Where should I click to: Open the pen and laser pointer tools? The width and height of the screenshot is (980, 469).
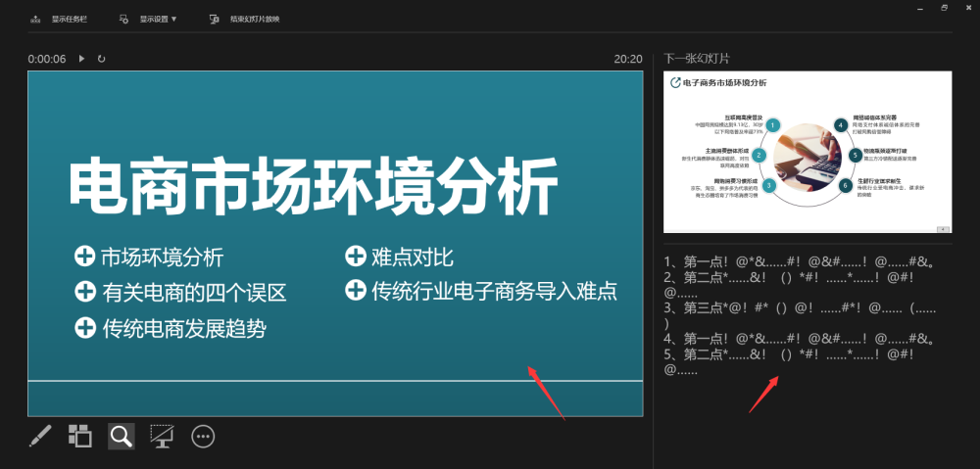(x=40, y=436)
